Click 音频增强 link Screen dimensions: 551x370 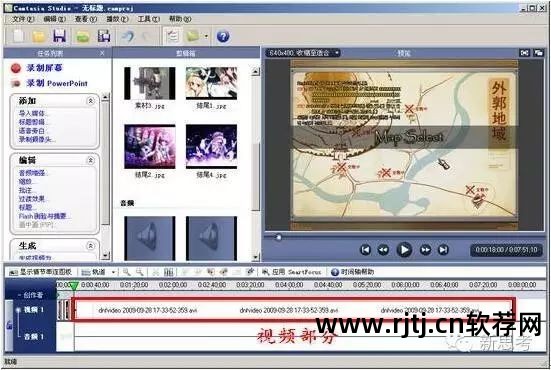pos(34,173)
